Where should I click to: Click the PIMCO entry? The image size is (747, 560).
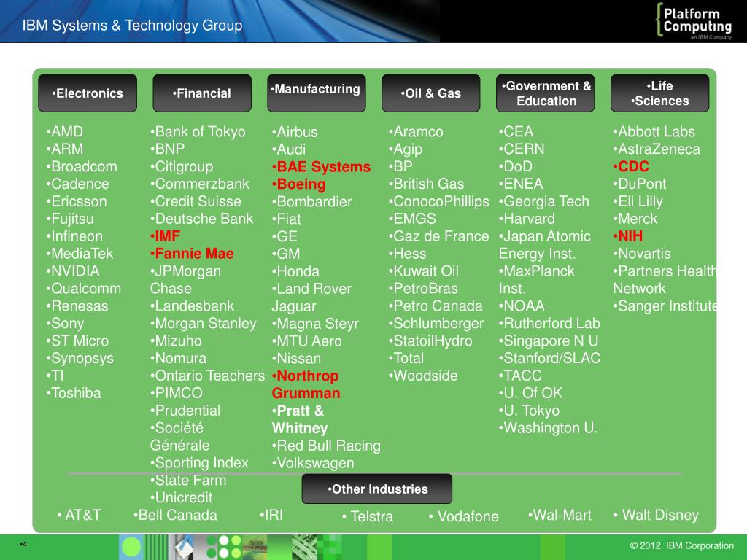coord(177,393)
